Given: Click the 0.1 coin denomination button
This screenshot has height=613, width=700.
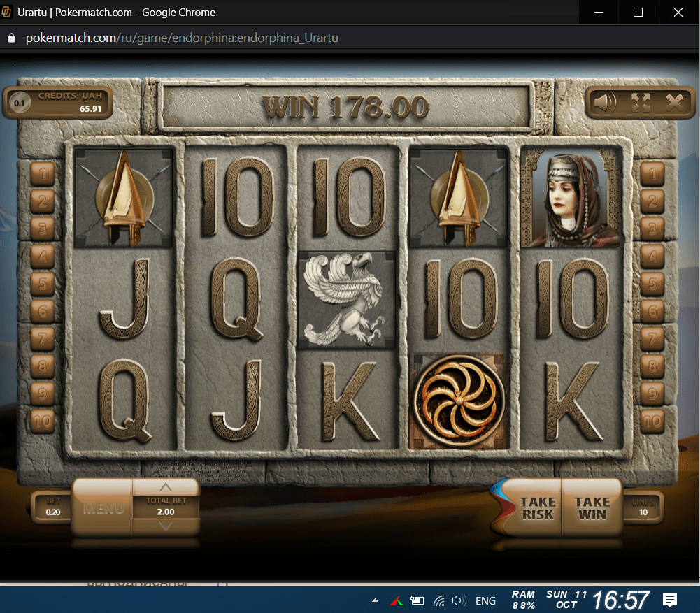Looking at the screenshot, I should point(19,103).
